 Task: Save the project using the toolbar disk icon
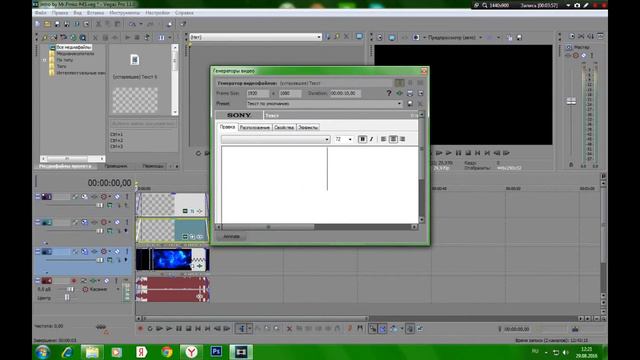click(x=57, y=24)
